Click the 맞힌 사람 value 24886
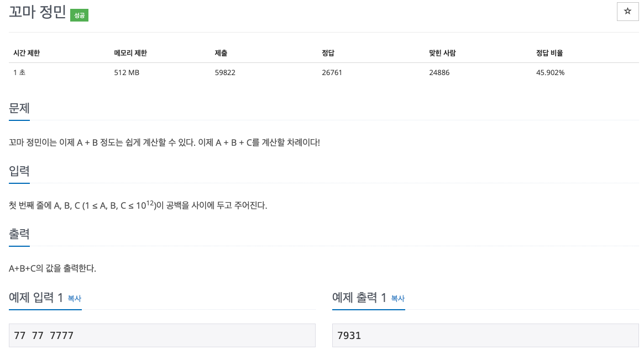 pos(439,72)
